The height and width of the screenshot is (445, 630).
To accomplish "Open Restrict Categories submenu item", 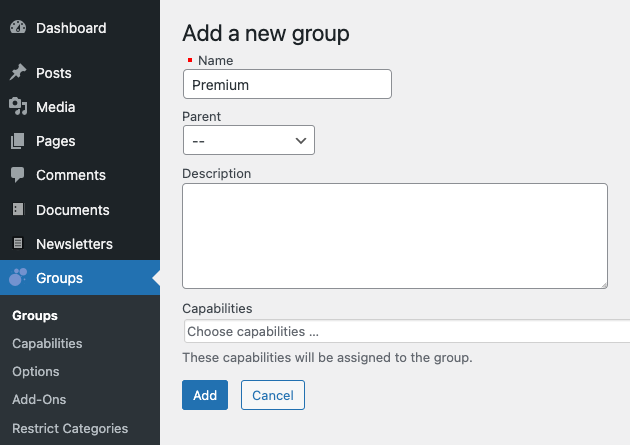I will pyautogui.click(x=70, y=429).
